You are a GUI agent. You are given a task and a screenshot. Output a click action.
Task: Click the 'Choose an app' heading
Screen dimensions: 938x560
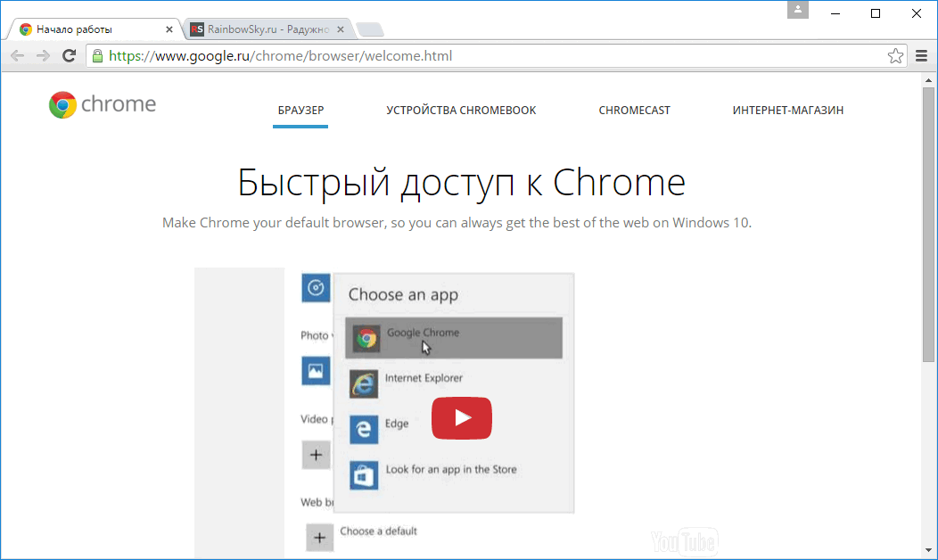pyautogui.click(x=403, y=294)
